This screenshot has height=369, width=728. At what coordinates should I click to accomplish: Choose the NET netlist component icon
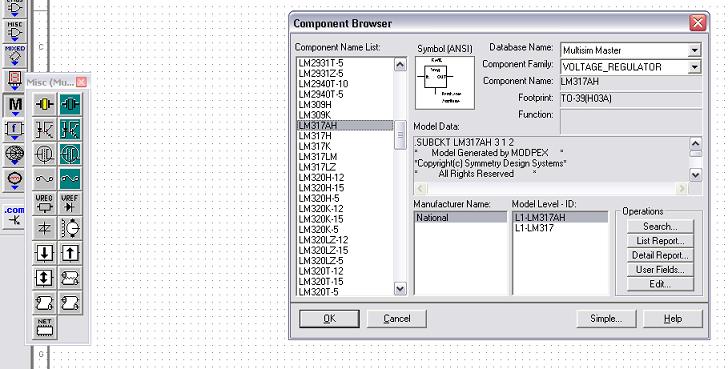(45, 328)
